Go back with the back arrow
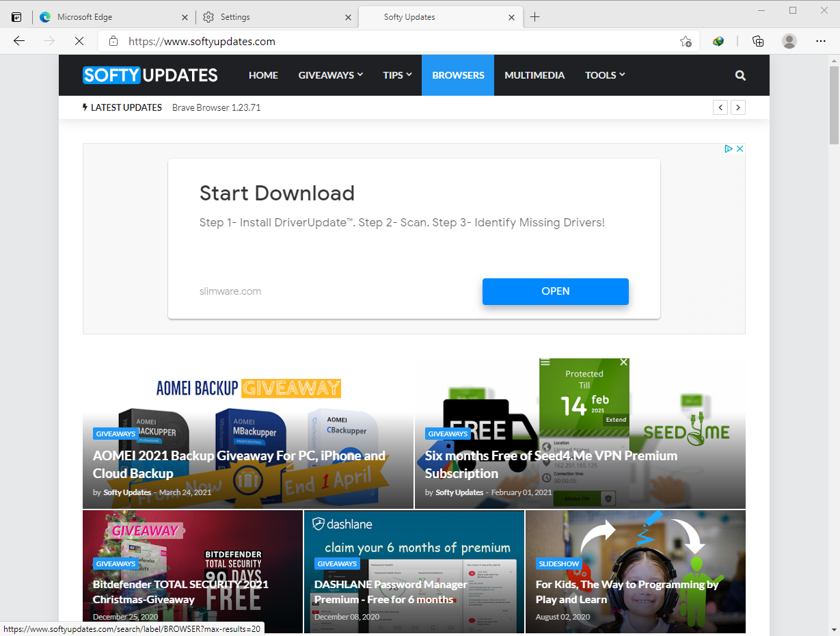 [19, 41]
